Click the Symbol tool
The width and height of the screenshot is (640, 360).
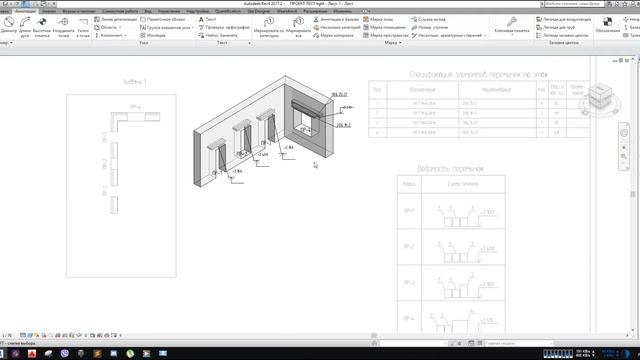(x=607, y=24)
